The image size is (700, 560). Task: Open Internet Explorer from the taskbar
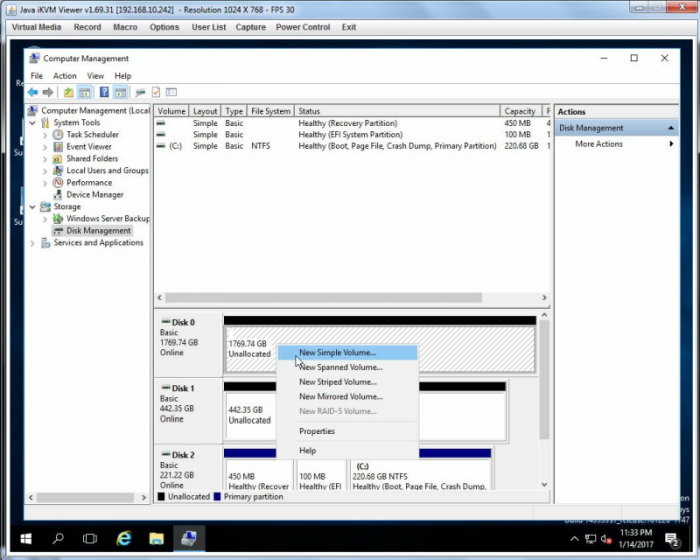tap(124, 539)
